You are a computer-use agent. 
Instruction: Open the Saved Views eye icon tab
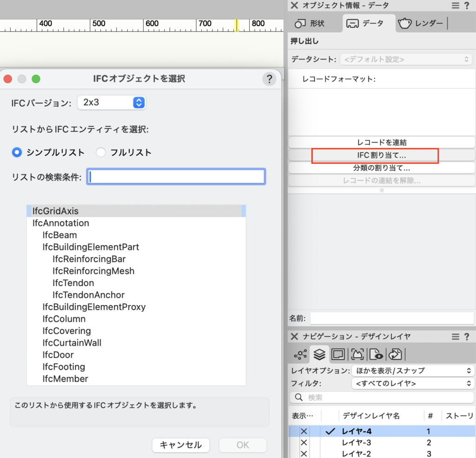click(376, 354)
